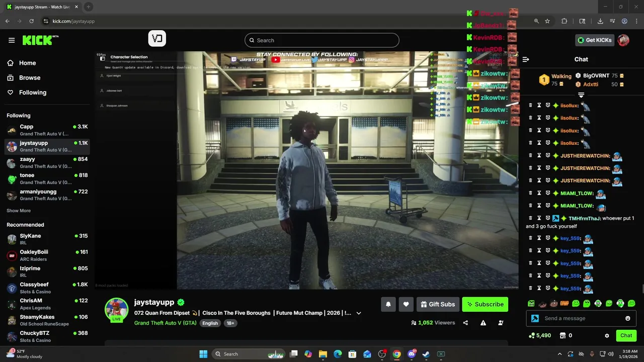644x362 pixels.
Task: Open Following in the sidebar
Action: point(27,93)
